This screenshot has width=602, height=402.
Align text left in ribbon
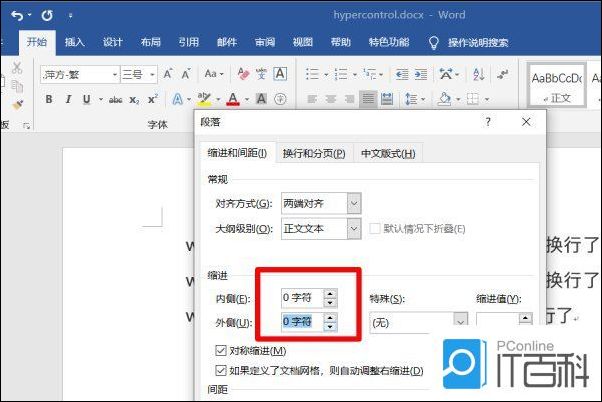pyautogui.click(x=312, y=99)
